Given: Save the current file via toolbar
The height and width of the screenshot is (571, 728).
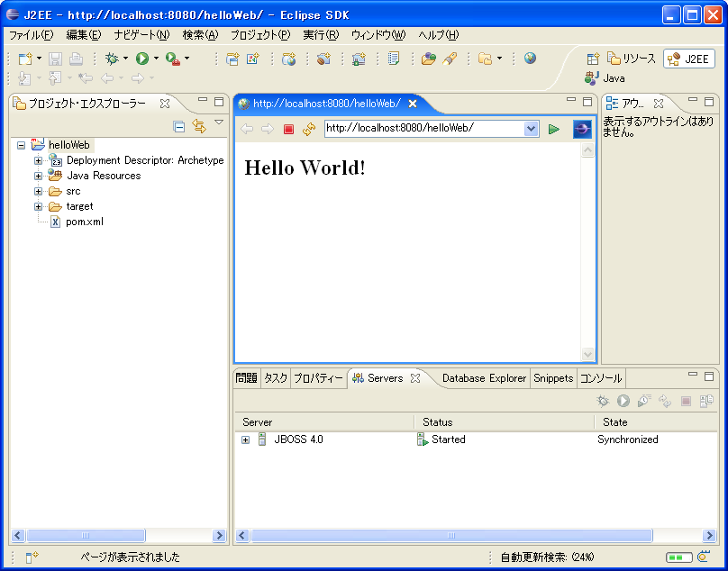Looking at the screenshot, I should click(x=56, y=58).
